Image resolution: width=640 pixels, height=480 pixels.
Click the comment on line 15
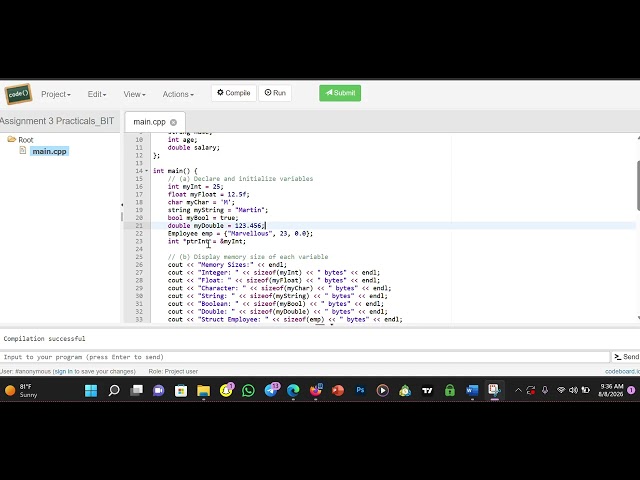click(240, 179)
